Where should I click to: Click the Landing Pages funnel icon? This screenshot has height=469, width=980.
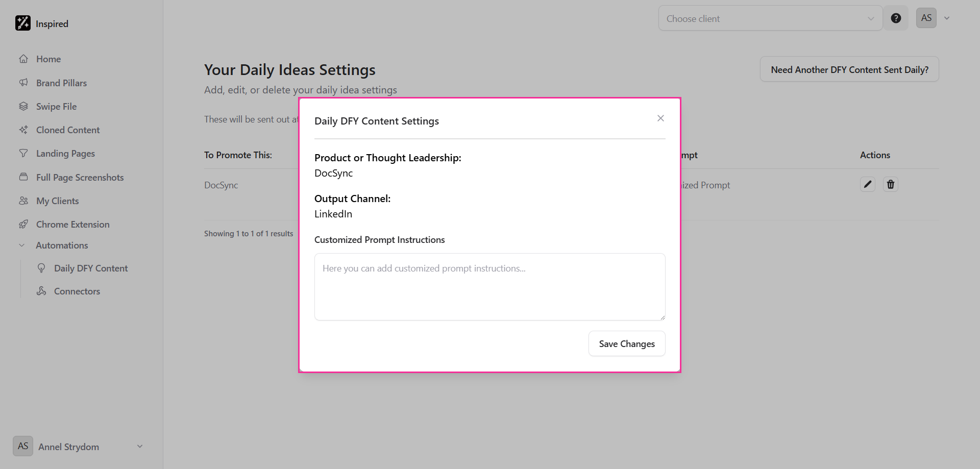pos(23,153)
